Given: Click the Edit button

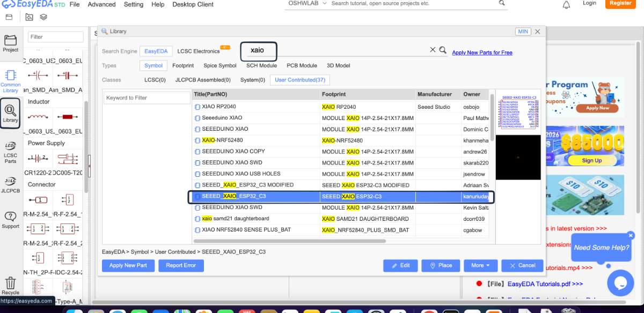Looking at the screenshot, I should coord(400,265).
